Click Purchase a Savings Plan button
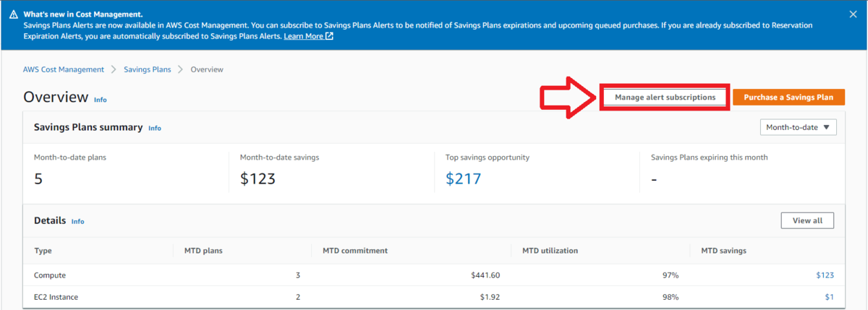This screenshot has width=868, height=310. (788, 97)
